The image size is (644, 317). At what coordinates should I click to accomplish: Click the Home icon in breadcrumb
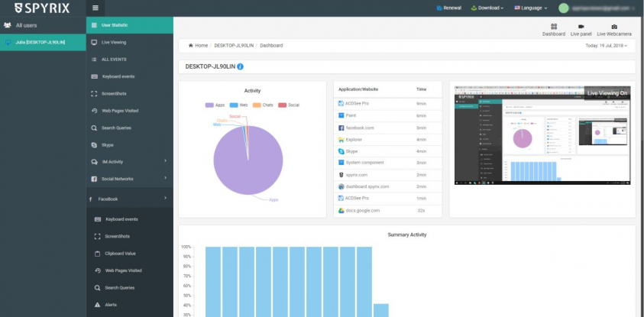tap(190, 46)
